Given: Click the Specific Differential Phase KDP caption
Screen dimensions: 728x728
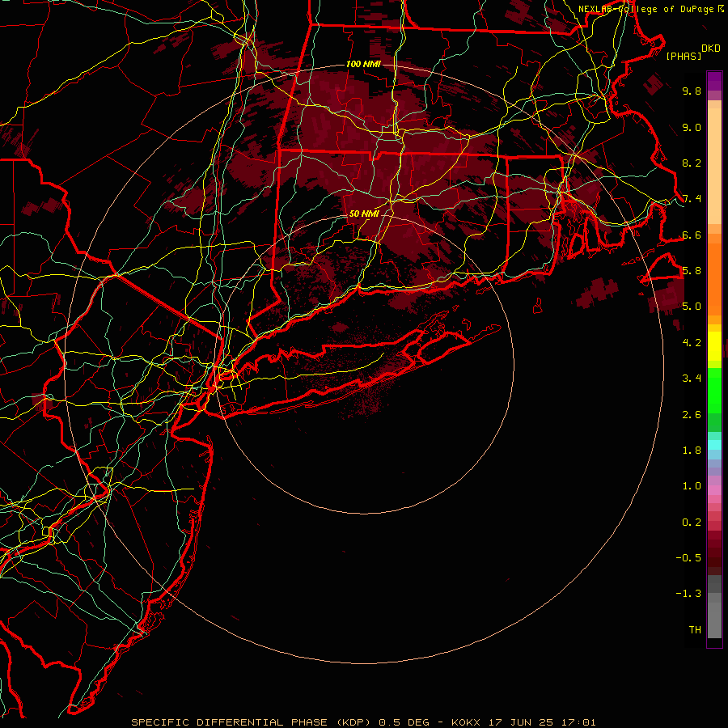Looking at the screenshot, I should (x=363, y=722).
